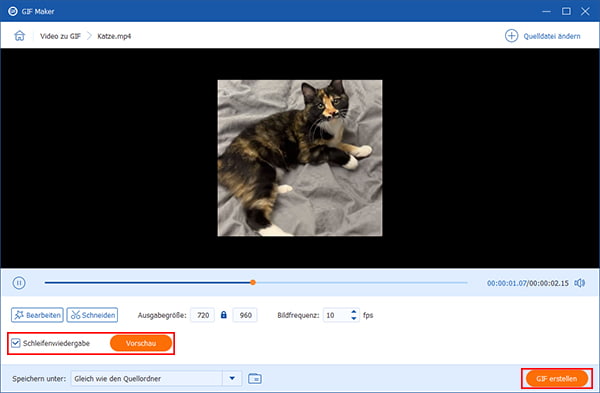Navigate to Video zu GIF breadcrumb
600x393 pixels.
[60, 36]
